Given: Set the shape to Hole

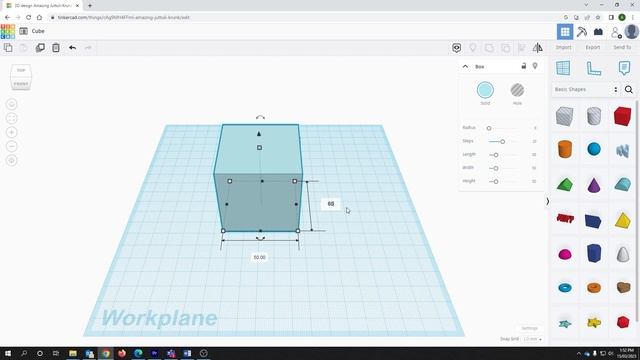Looking at the screenshot, I should tap(517, 90).
